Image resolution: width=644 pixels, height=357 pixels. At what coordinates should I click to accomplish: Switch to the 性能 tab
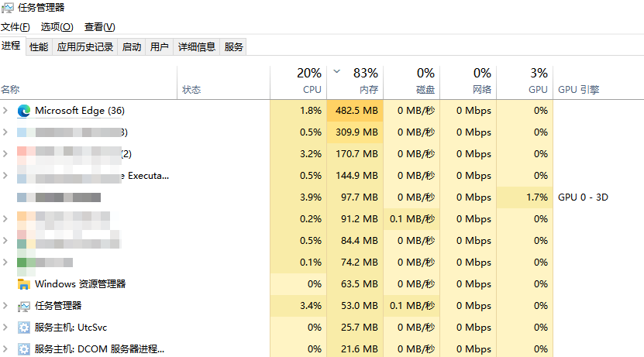[x=39, y=47]
